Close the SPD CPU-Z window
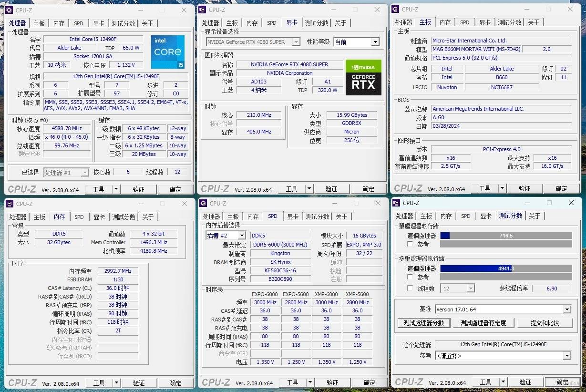The image size is (586, 392). [x=378, y=203]
